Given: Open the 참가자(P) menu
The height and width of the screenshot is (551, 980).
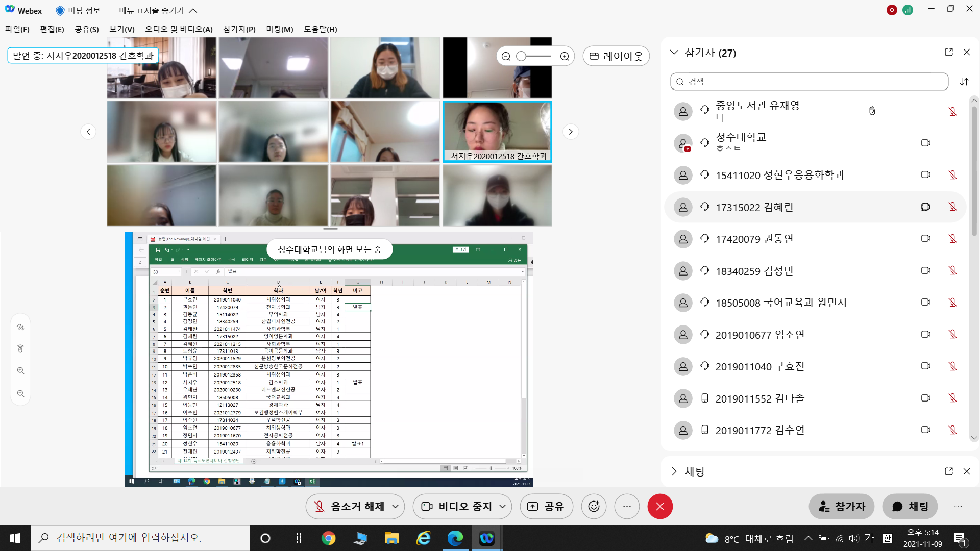Looking at the screenshot, I should pyautogui.click(x=239, y=29).
